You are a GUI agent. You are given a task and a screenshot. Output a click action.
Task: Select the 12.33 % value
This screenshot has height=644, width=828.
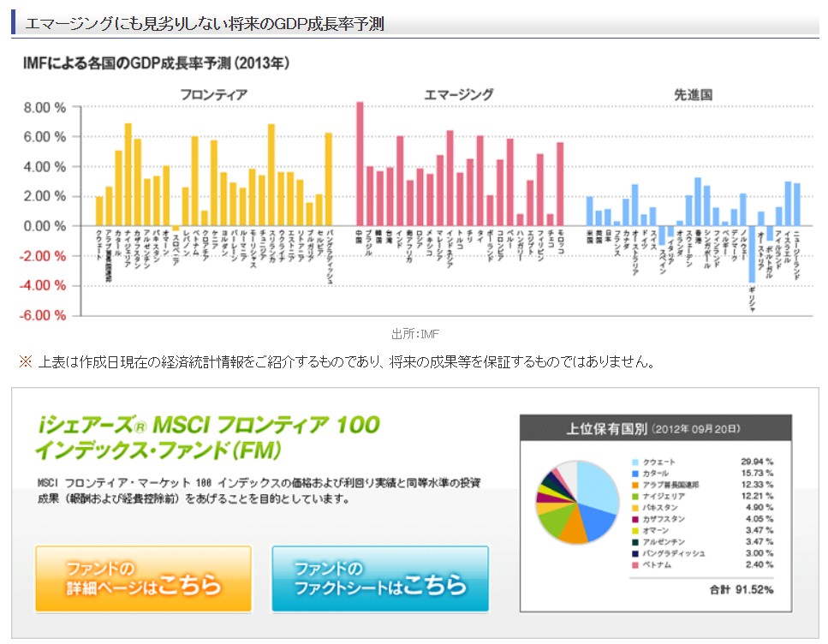coord(757,485)
